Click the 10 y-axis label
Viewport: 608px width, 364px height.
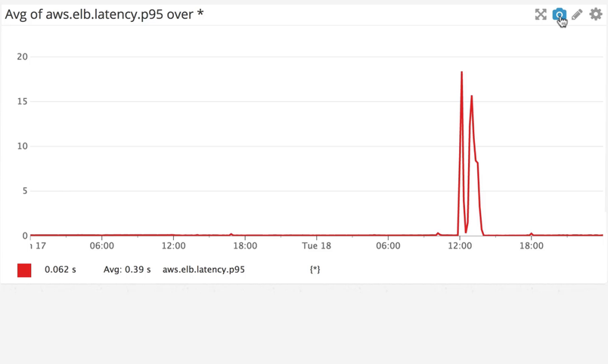pos(23,147)
